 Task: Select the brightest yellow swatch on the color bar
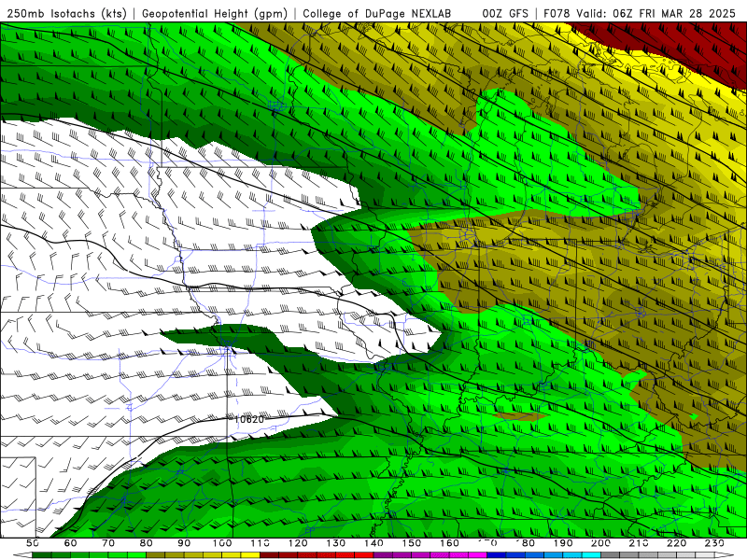coord(250,554)
